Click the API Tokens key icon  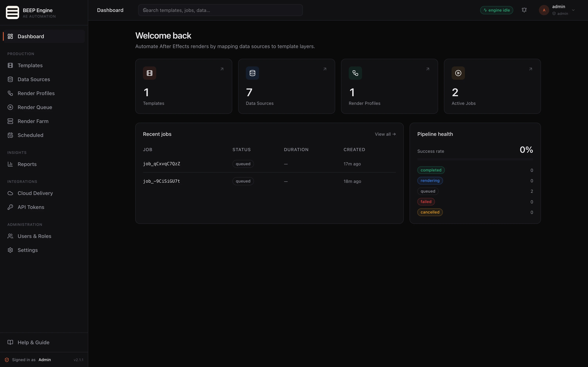point(10,207)
